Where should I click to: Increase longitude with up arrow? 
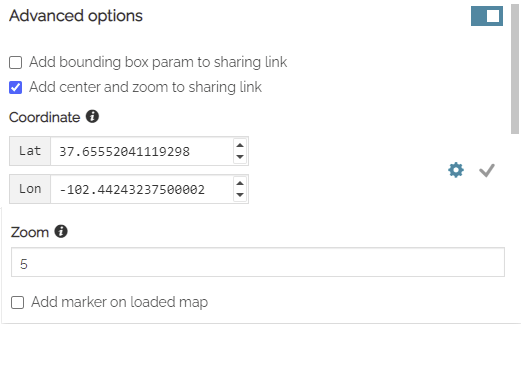[240, 183]
